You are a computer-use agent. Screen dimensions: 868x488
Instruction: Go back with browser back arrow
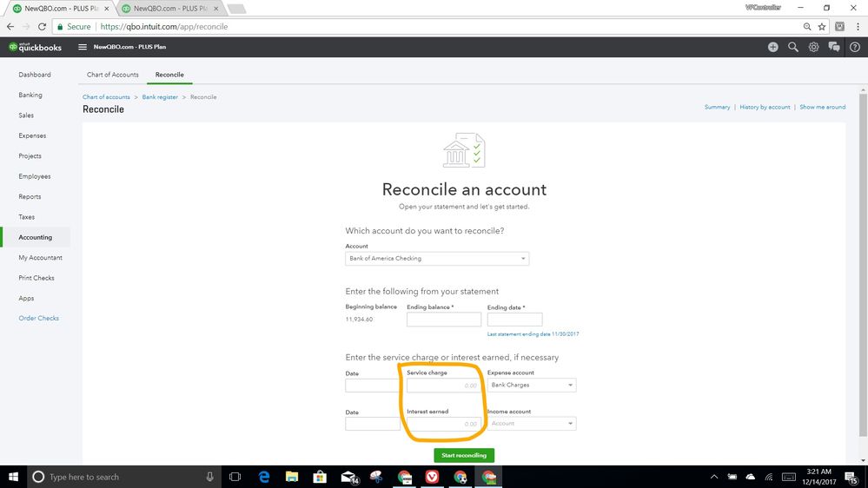pyautogui.click(x=10, y=27)
